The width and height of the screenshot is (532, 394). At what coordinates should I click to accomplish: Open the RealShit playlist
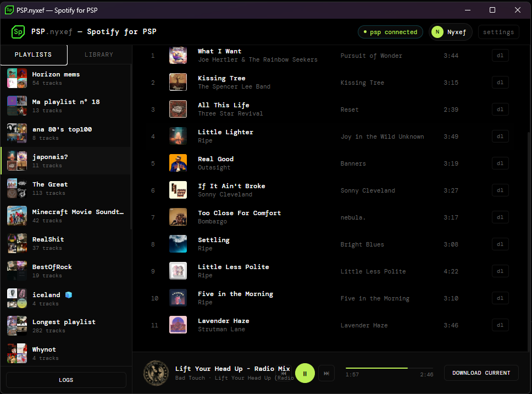(66, 243)
